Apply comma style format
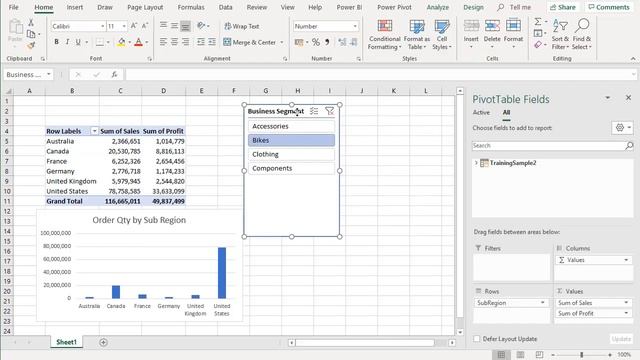This screenshot has width=640, height=360. click(x=327, y=42)
